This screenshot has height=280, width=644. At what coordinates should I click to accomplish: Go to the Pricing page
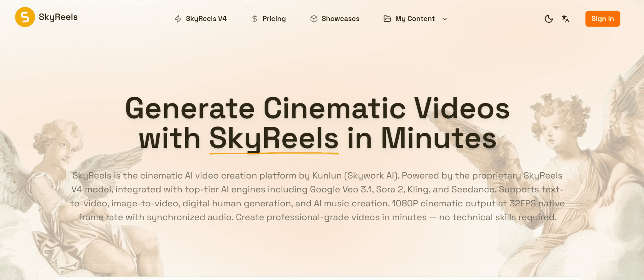pyautogui.click(x=274, y=19)
